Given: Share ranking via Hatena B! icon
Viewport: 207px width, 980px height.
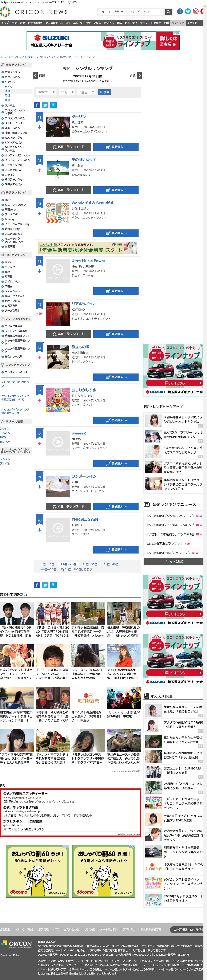Looking at the screenshot, I should [53, 105].
